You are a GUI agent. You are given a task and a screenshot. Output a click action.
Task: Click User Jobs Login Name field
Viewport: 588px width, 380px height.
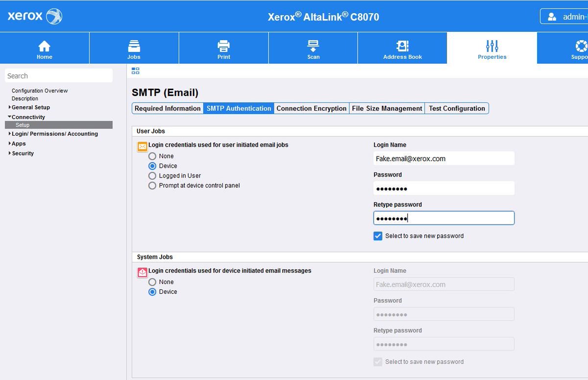(x=444, y=158)
